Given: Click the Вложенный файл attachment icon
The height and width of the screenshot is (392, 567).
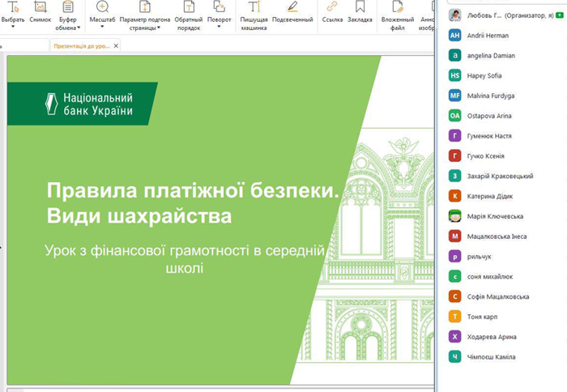Looking at the screenshot, I should click(397, 7).
